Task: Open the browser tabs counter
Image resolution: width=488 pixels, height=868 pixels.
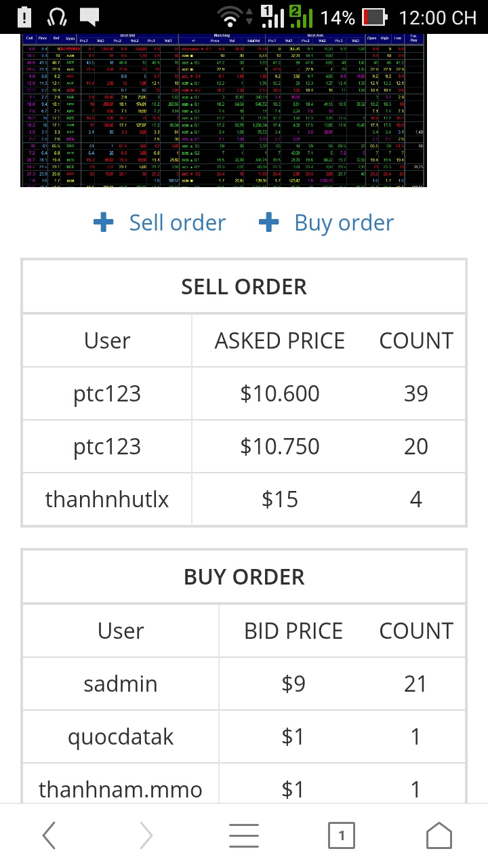Action: tap(341, 835)
